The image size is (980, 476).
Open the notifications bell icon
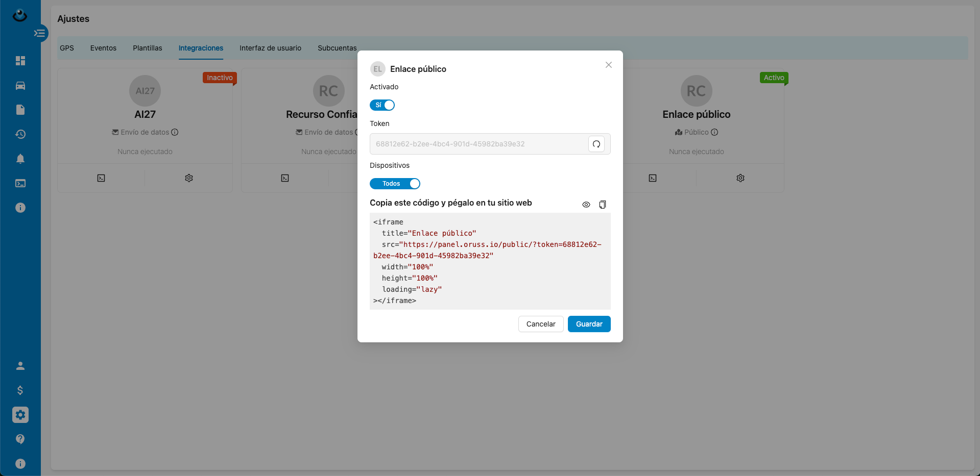20,159
